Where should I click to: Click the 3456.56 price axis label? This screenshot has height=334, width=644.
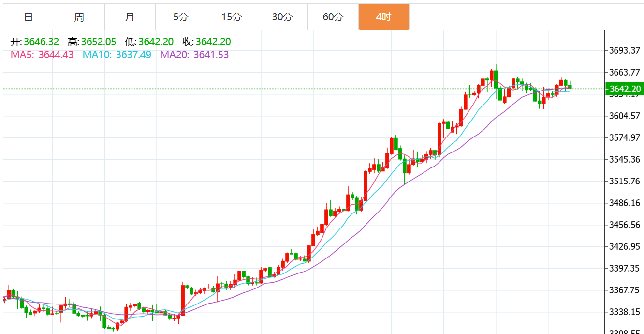[x=625, y=225]
